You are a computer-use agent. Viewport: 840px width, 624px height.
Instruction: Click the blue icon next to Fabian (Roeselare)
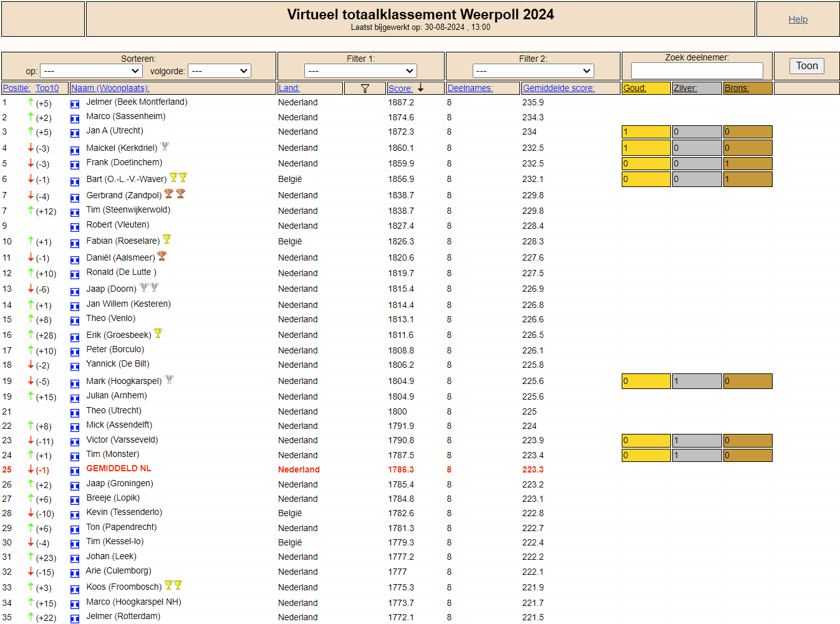point(75,243)
